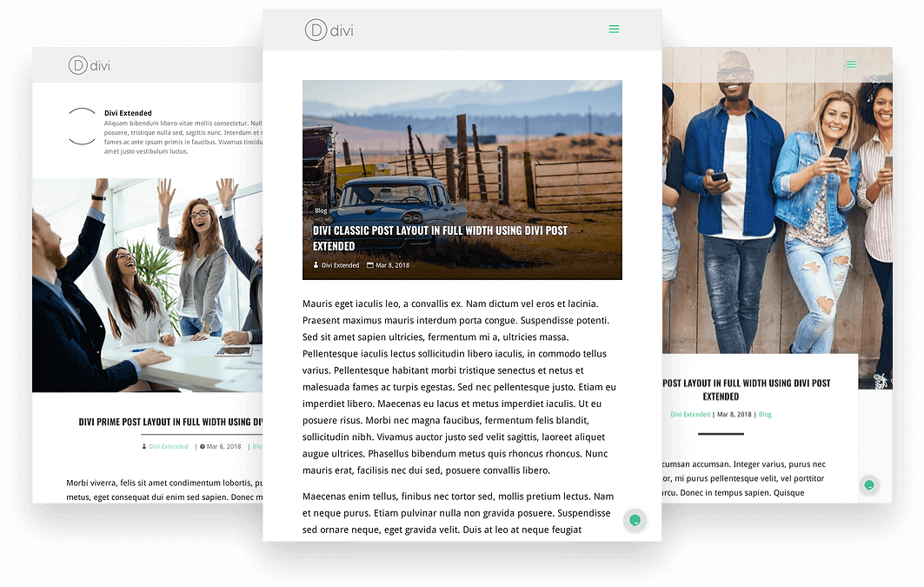Open the hamburger menu in the center page
The image size is (924, 587).
tap(614, 29)
